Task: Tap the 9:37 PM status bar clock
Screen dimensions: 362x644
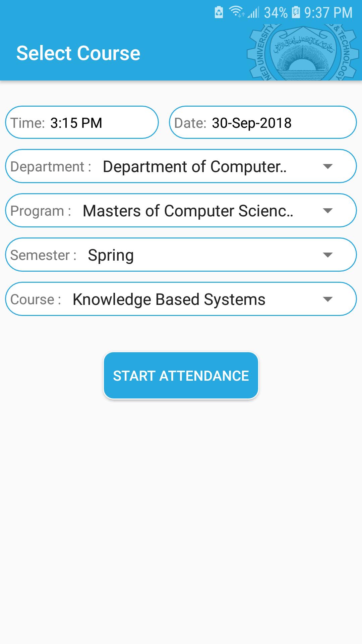Action: pyautogui.click(x=328, y=13)
